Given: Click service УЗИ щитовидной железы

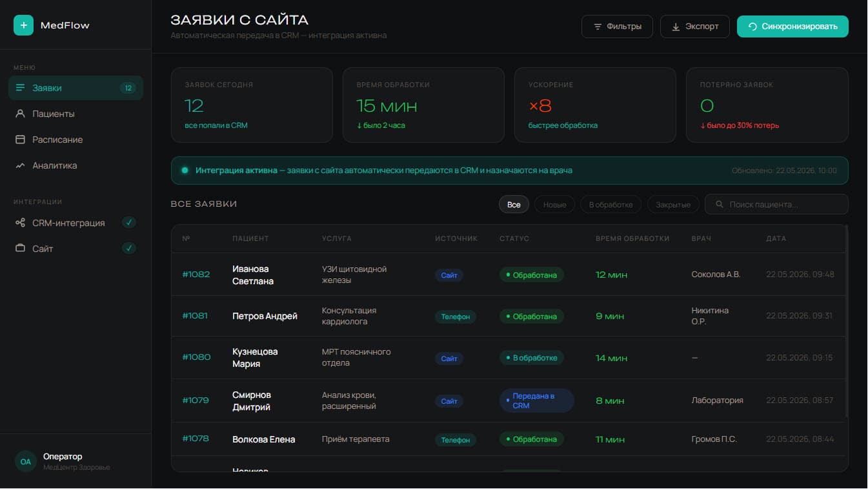Looking at the screenshot, I should pyautogui.click(x=354, y=275).
